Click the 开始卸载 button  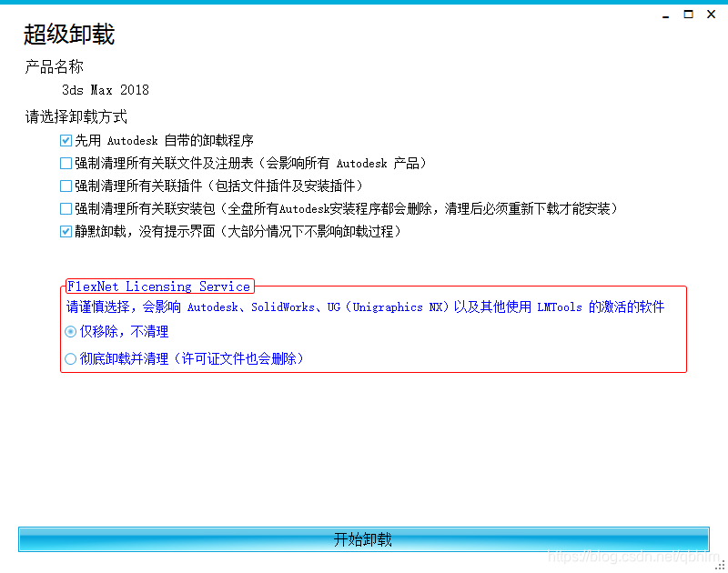pyautogui.click(x=363, y=539)
